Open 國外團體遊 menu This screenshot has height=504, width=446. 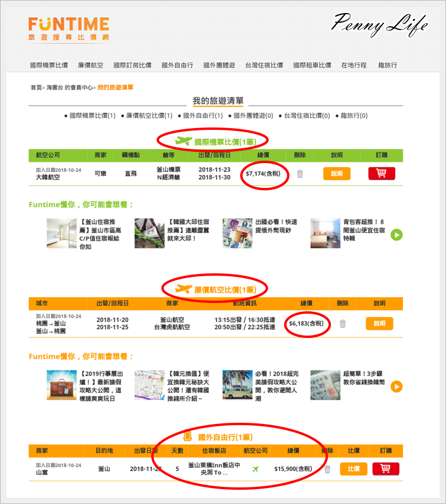coord(219,65)
